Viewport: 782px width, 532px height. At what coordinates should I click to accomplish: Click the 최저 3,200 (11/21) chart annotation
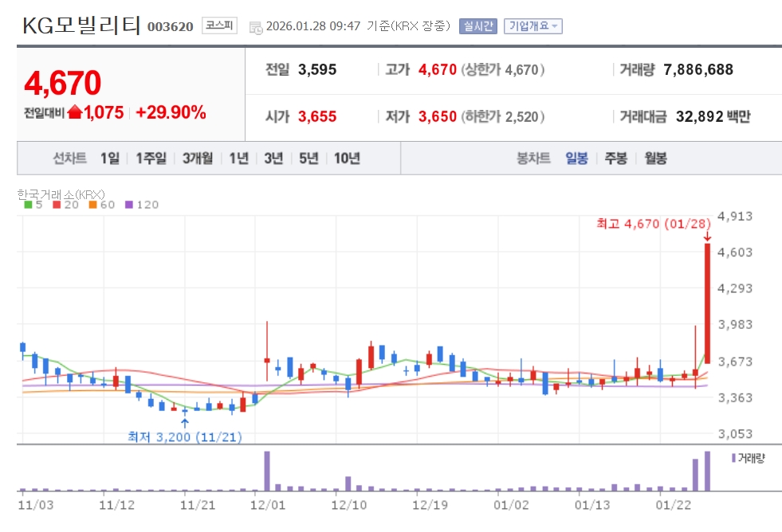click(x=185, y=437)
